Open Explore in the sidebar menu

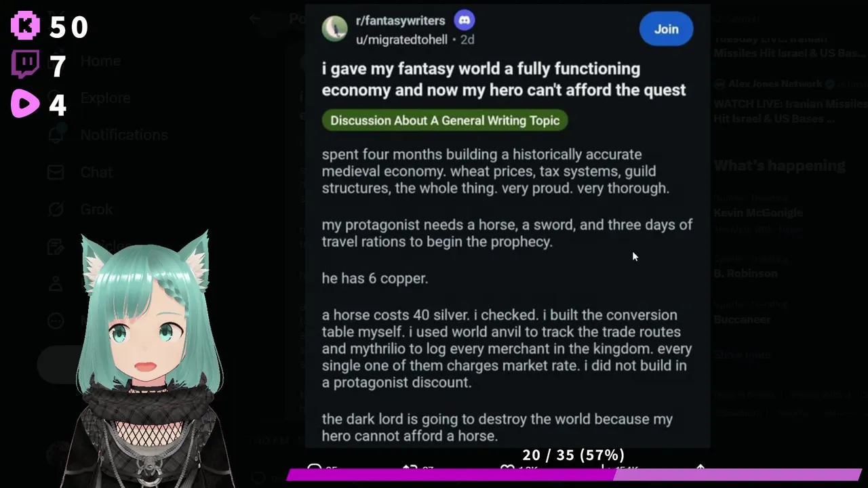click(105, 98)
